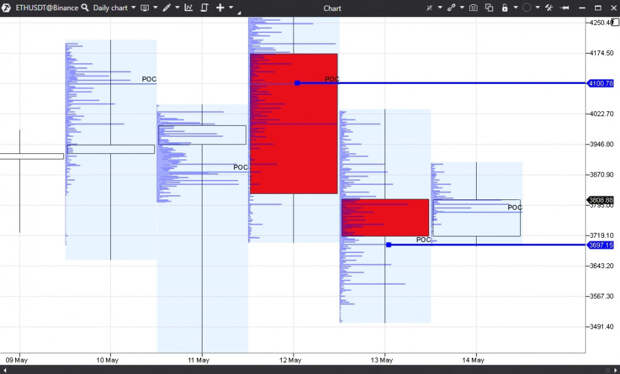Expand dropdown next to crossed tools icon
The height and width of the screenshot is (374, 620).
pyautogui.click(x=440, y=8)
